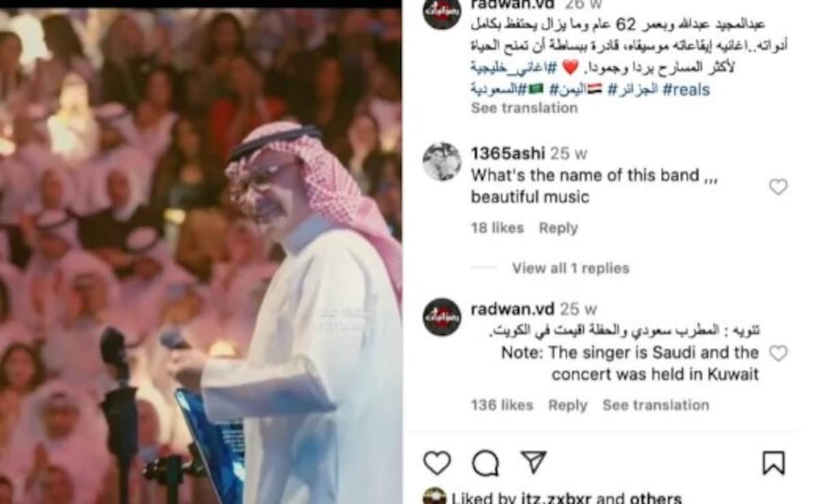This screenshot has height=504, width=820.
Task: Open the comment bubble icon
Action: coord(486,463)
